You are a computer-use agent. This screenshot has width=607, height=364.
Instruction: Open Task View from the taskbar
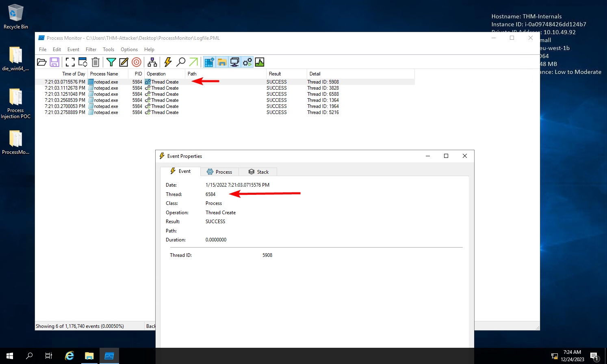coord(49,356)
